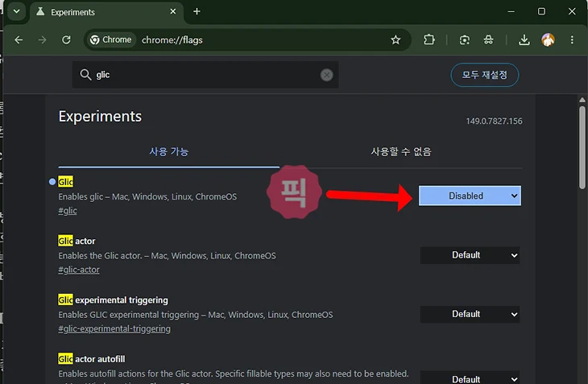The height and width of the screenshot is (384, 588).
Task: Switch to the 사용 가능 tab
Action: [169, 151]
